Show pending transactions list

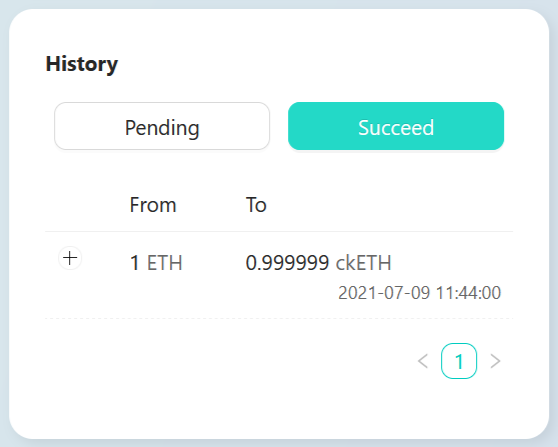162,126
